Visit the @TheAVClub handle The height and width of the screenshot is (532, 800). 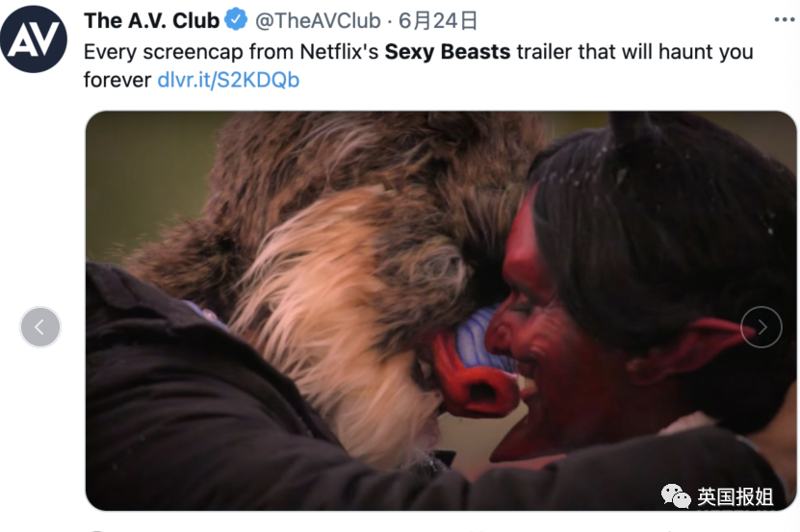pos(318,20)
